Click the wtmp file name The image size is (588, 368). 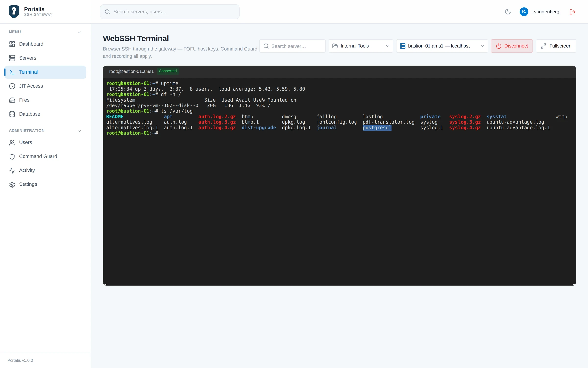(x=561, y=117)
